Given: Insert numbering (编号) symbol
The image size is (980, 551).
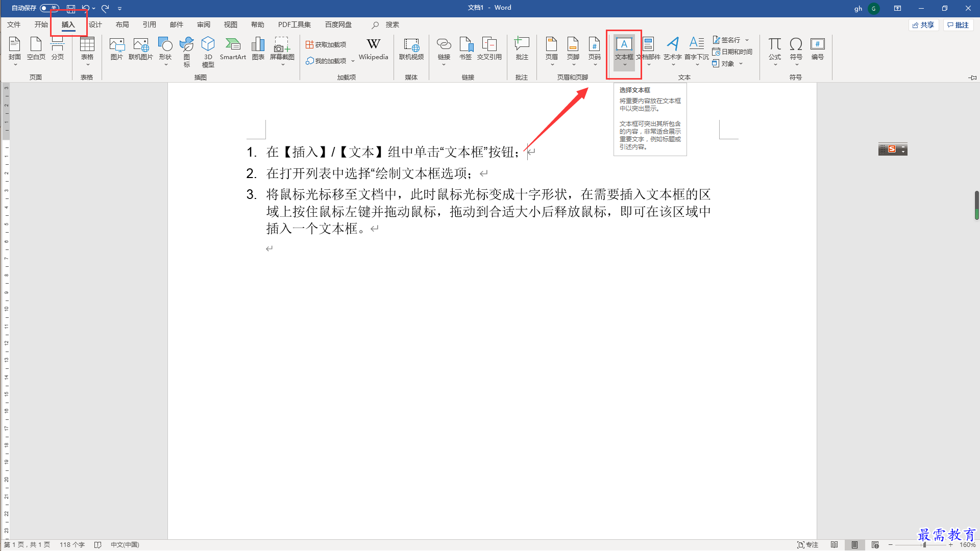Looking at the screenshot, I should pos(818,49).
